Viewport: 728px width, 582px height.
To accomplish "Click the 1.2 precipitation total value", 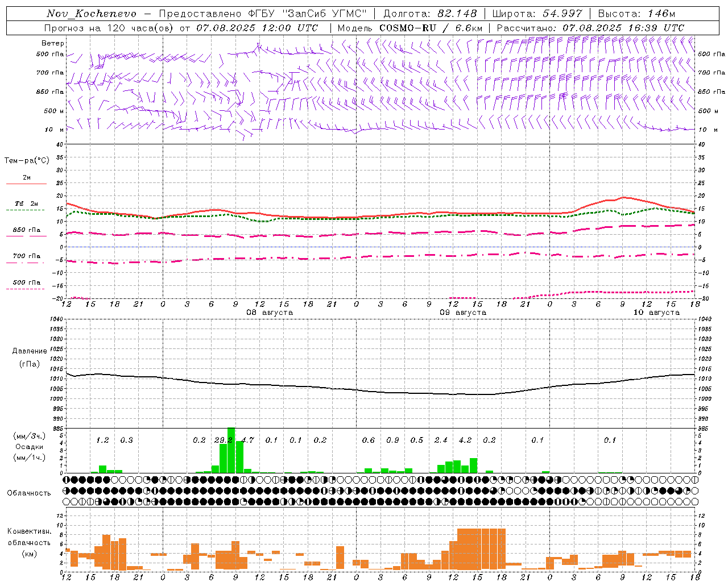I will tap(102, 440).
